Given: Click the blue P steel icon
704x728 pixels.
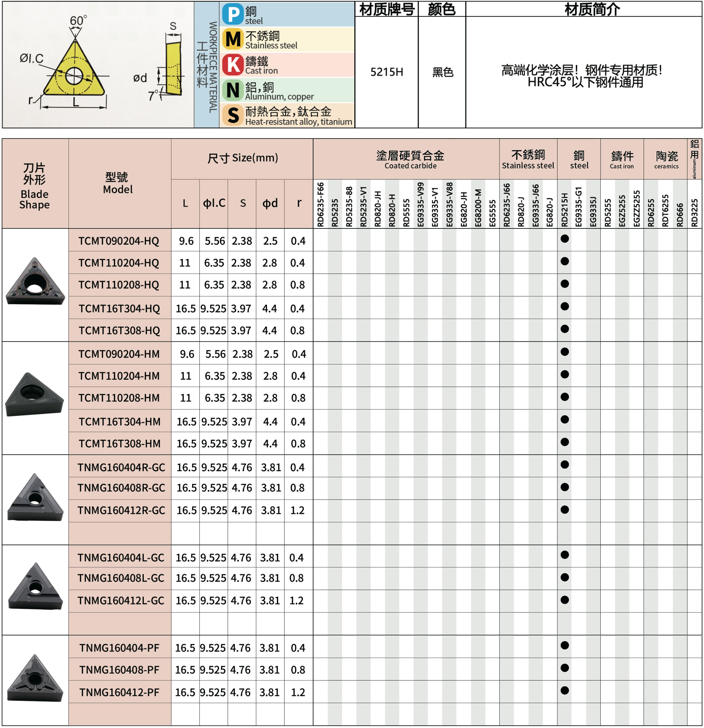Looking at the screenshot, I should point(233,14).
